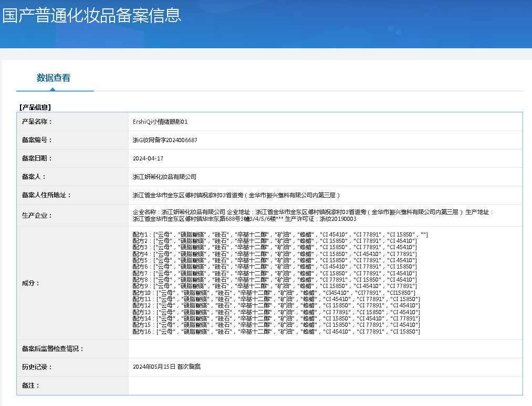Select product name ErshiQi小情绪眼影01

point(160,122)
